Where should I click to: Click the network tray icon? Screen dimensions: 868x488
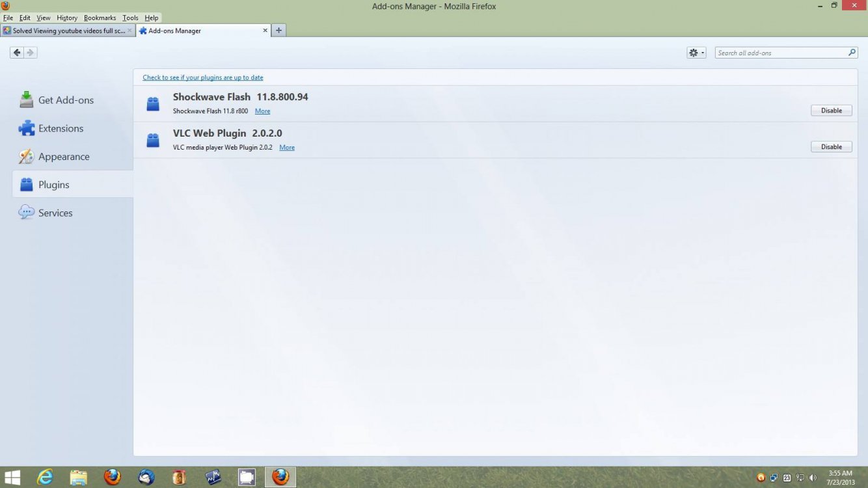click(x=800, y=478)
